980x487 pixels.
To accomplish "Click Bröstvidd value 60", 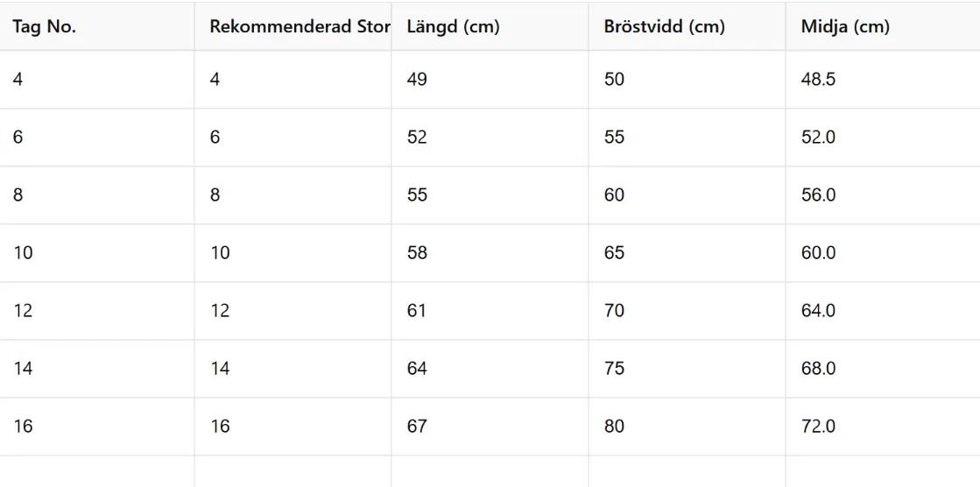I will tap(614, 194).
